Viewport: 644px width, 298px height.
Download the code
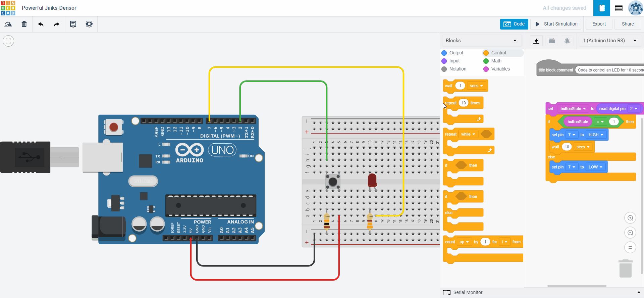point(536,41)
